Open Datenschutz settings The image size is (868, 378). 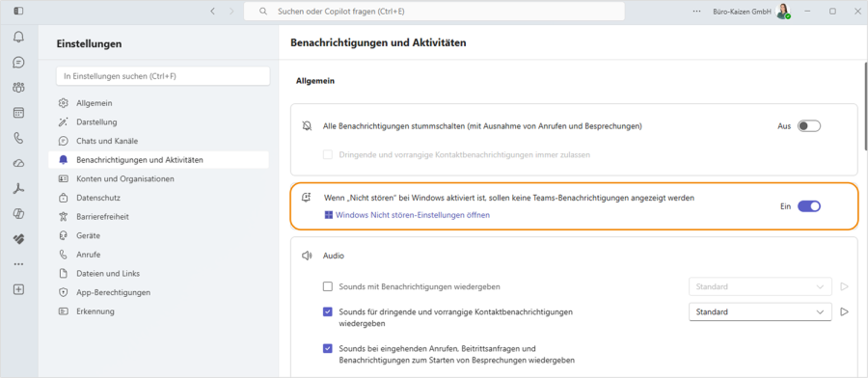point(158,198)
